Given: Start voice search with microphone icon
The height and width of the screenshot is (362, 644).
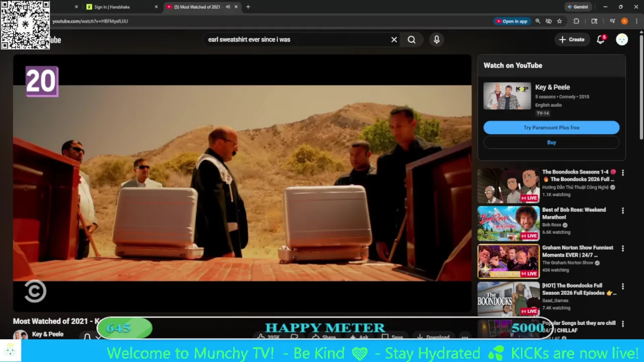Looking at the screenshot, I should coord(437,40).
